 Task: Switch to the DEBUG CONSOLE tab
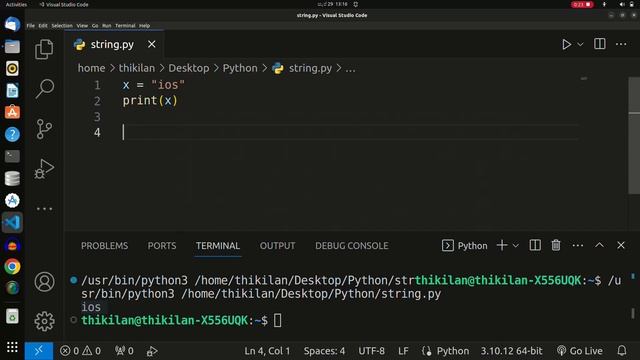(x=352, y=246)
